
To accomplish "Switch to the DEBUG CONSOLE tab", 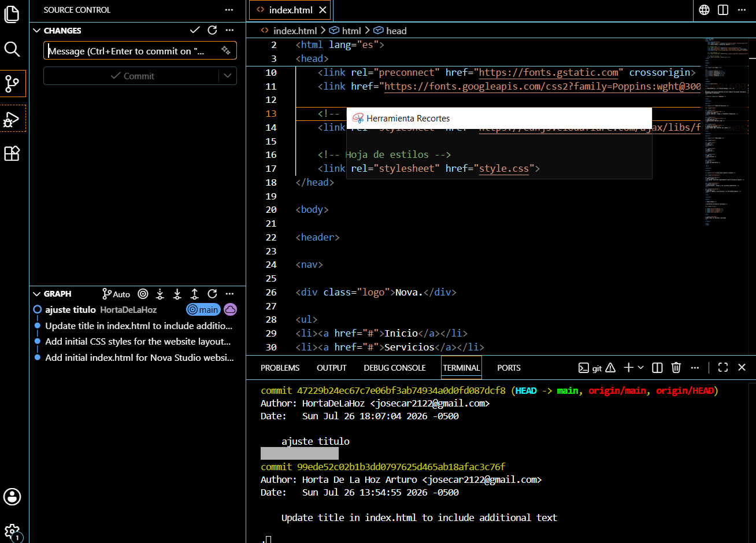I will pos(395,368).
